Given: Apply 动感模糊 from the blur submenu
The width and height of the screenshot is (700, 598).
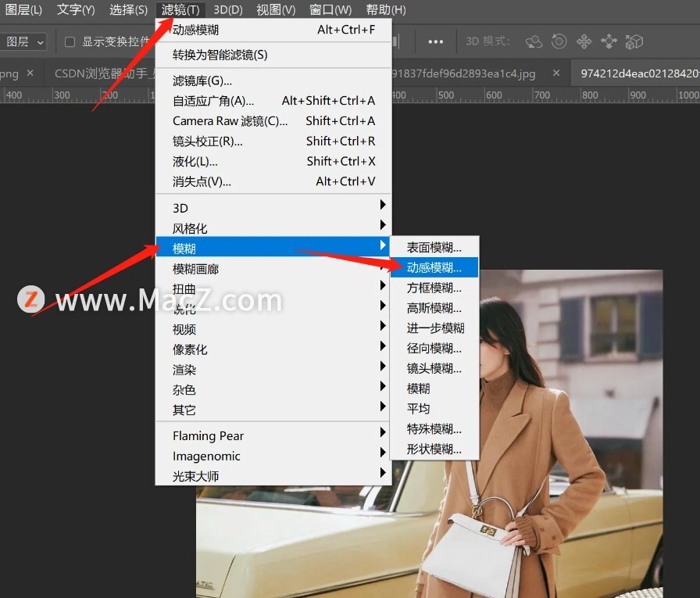Looking at the screenshot, I should pos(429,268).
